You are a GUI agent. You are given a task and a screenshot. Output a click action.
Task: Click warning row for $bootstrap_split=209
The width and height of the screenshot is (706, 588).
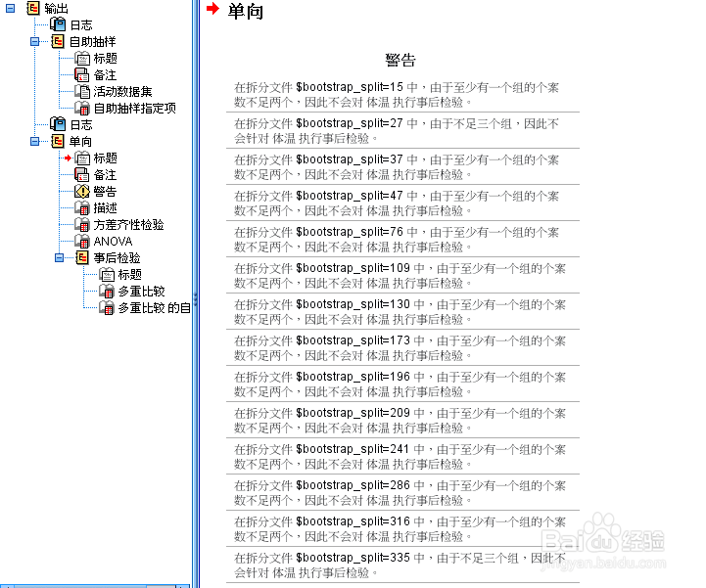pos(402,420)
